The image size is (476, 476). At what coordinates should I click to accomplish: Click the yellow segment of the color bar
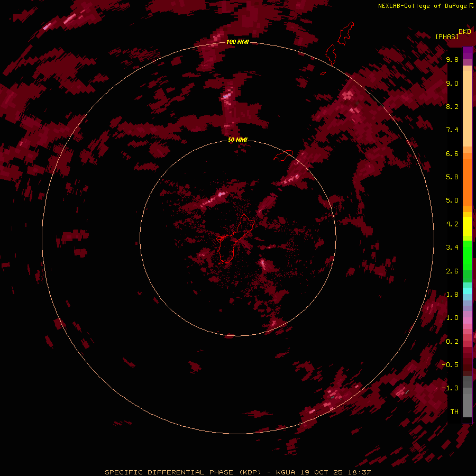tap(467, 226)
